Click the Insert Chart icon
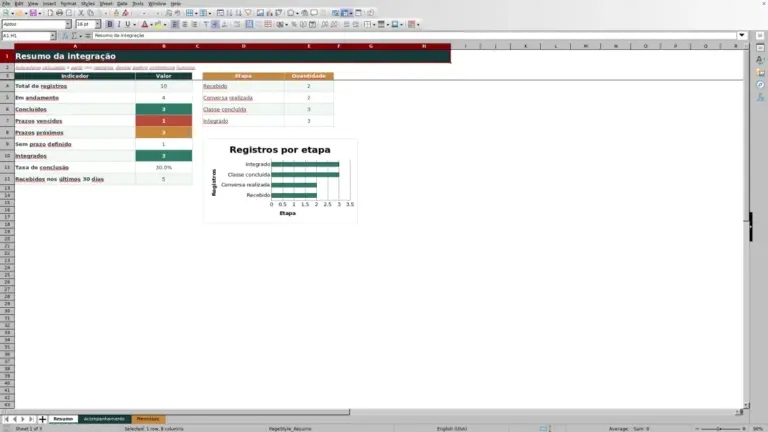This screenshot has height=432, width=768. (x=269, y=13)
